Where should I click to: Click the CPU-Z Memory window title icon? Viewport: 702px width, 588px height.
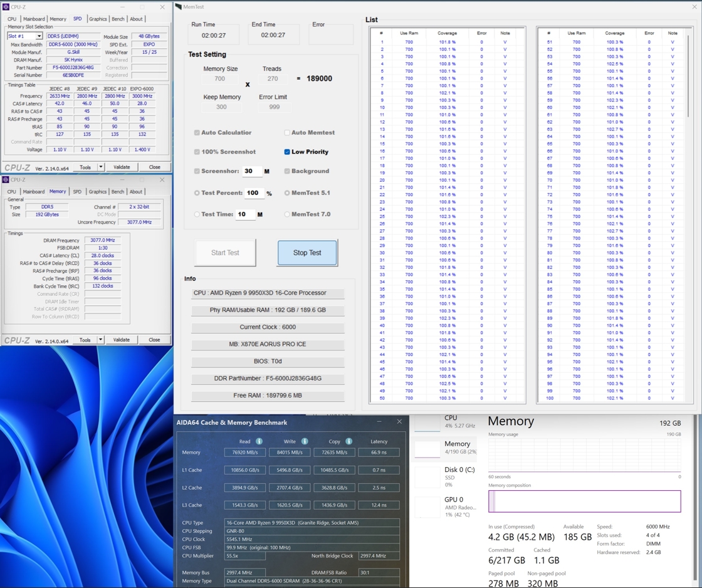click(6, 179)
